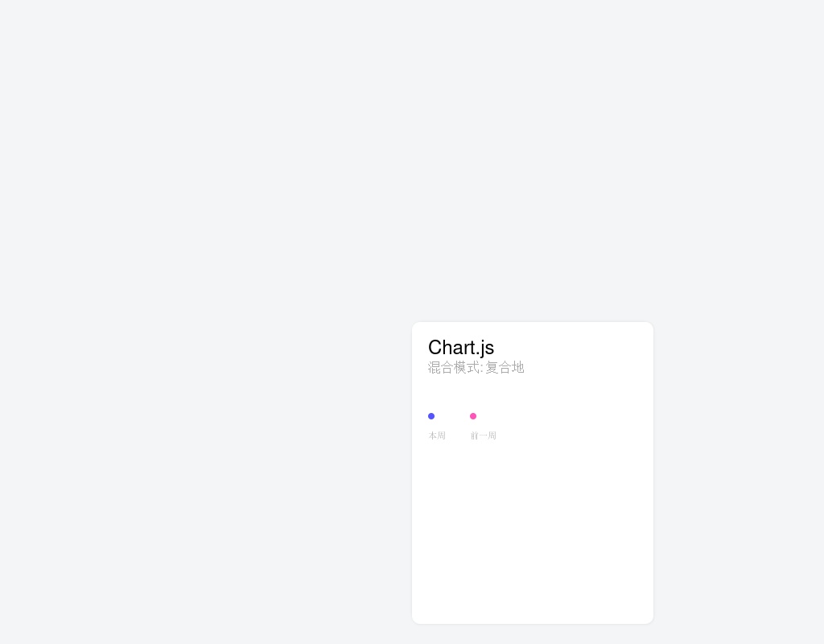Click the 本周 text under the blue dot
This screenshot has height=644, width=824.
tap(437, 436)
